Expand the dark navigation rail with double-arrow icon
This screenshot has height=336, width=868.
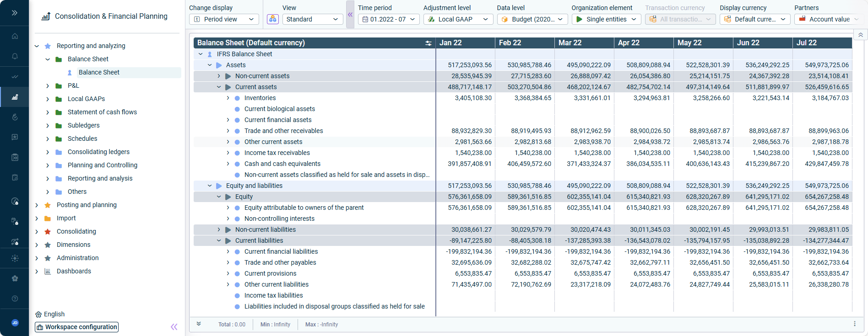point(15,13)
